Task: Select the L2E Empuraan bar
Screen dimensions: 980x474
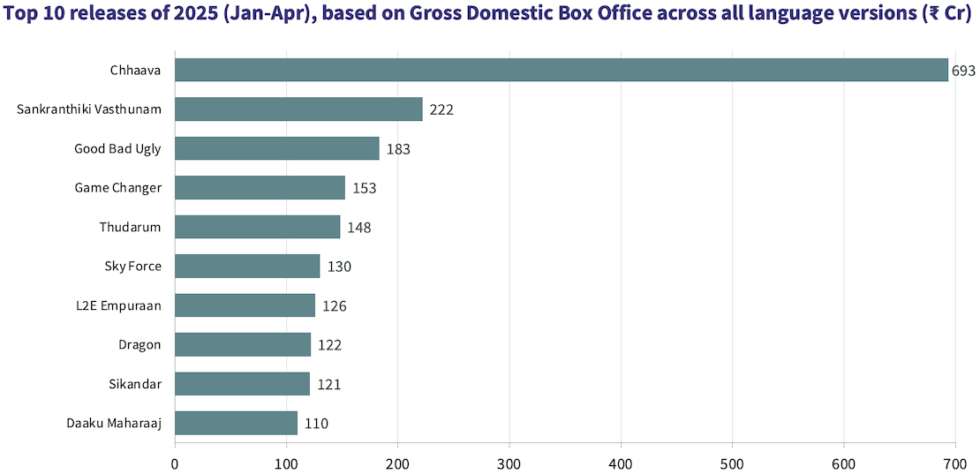Action: point(245,305)
